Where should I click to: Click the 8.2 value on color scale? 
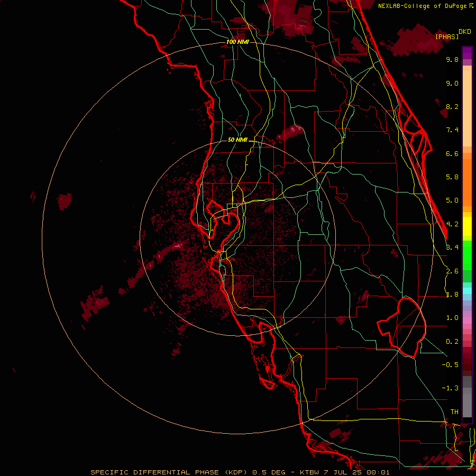(x=452, y=106)
